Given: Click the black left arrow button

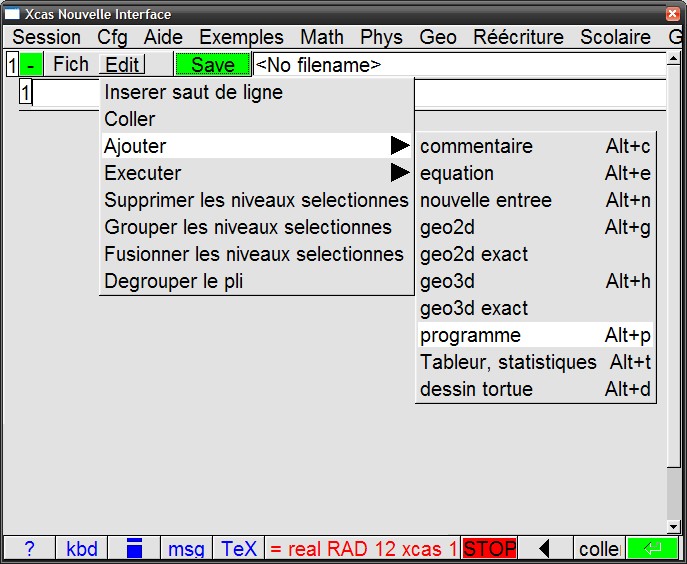Looking at the screenshot, I should tap(545, 548).
